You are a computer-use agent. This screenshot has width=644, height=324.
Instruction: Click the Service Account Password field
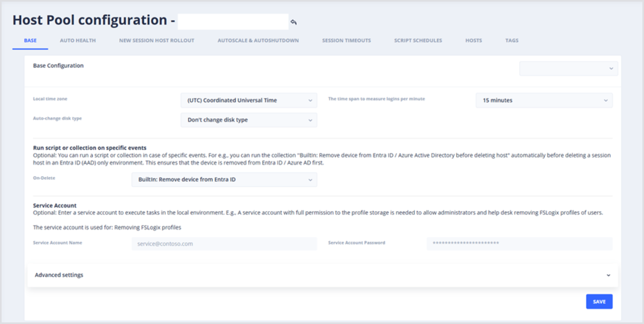(519, 244)
